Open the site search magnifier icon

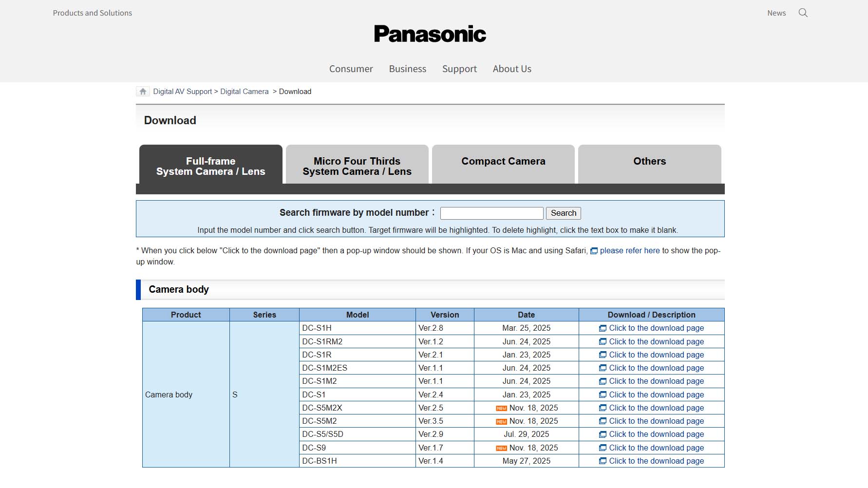803,13
